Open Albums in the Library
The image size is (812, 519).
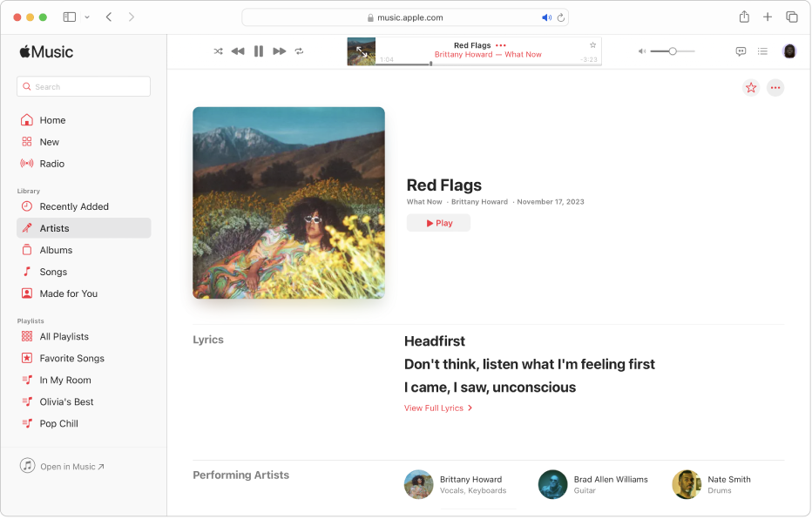84,250
